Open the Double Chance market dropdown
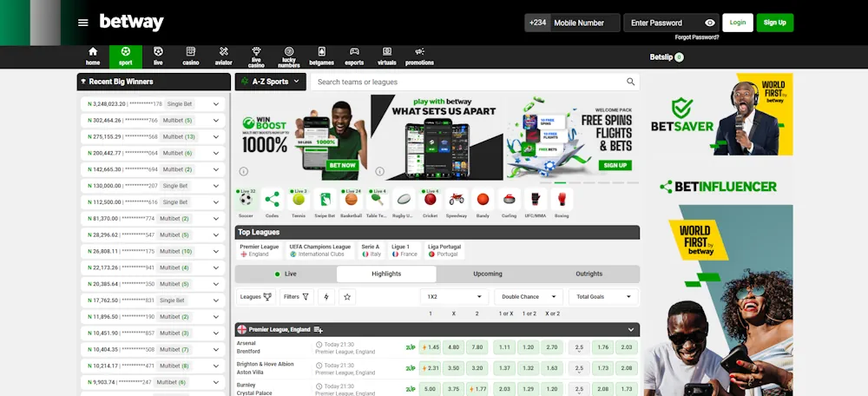Viewport: 868px width, 396px height. (x=529, y=297)
